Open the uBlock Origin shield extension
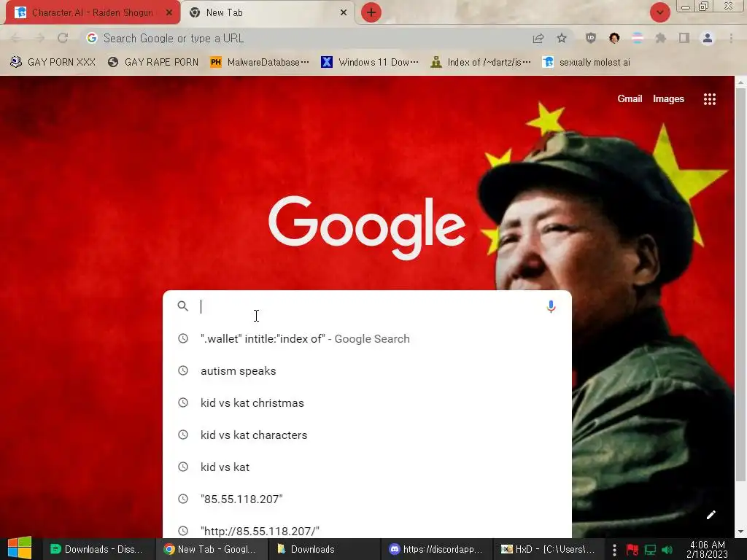 pos(591,38)
